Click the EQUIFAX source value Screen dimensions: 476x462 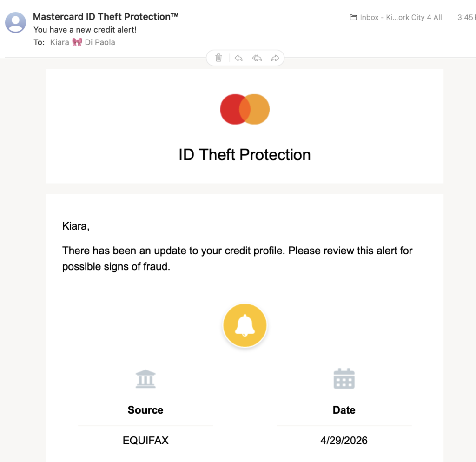click(145, 441)
